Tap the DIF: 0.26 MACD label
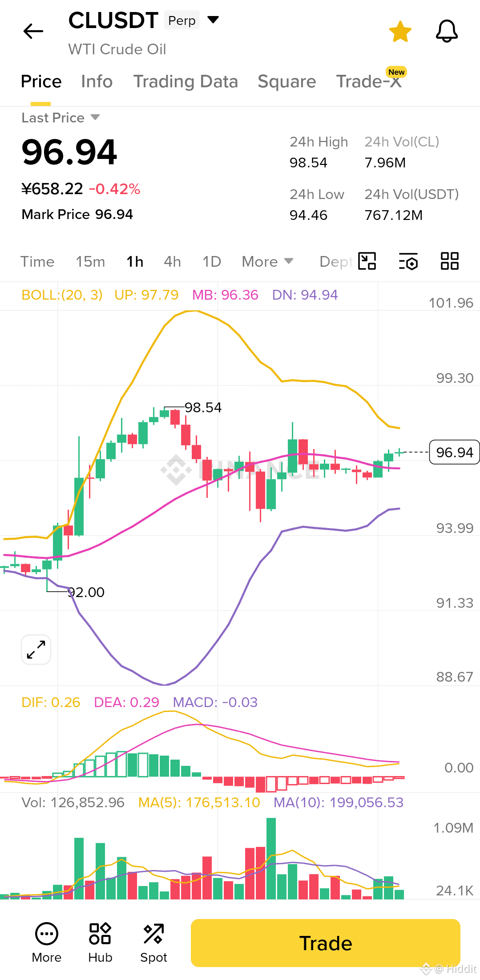The image size is (480, 980). point(51,702)
